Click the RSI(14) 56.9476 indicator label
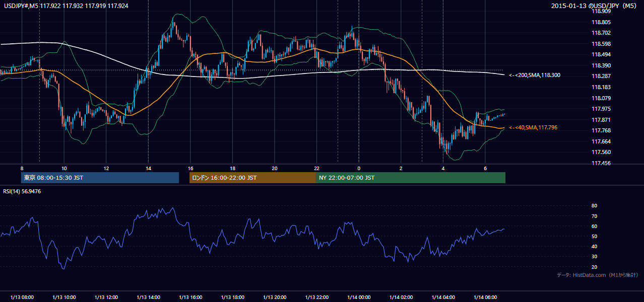Viewport: 644px width, 302px height. 22,191
